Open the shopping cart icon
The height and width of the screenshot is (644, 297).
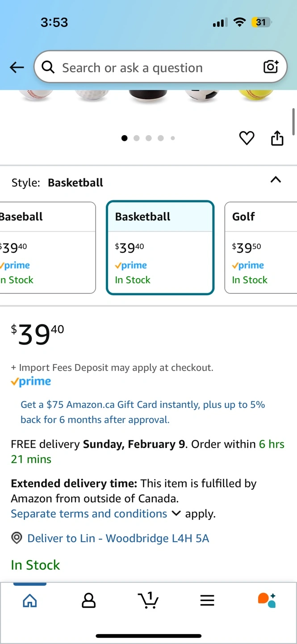(148, 600)
